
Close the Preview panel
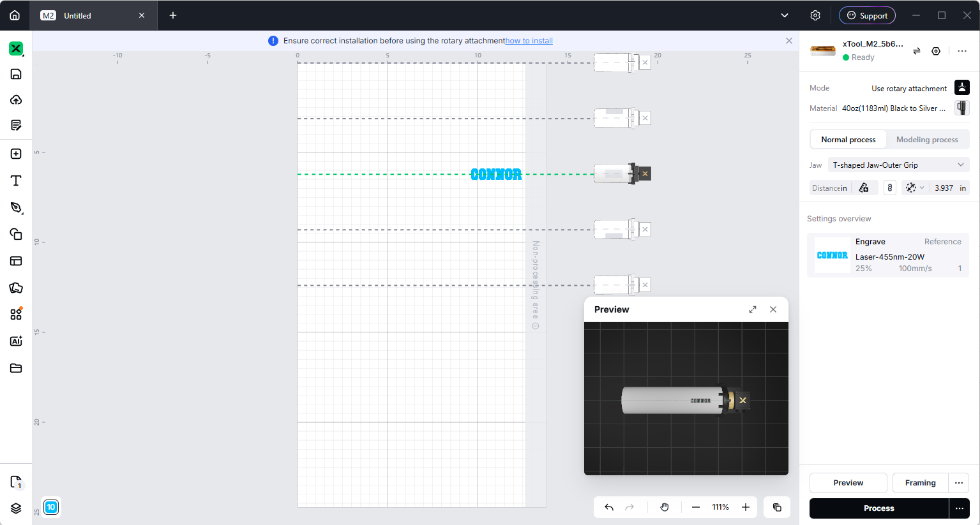click(x=773, y=309)
